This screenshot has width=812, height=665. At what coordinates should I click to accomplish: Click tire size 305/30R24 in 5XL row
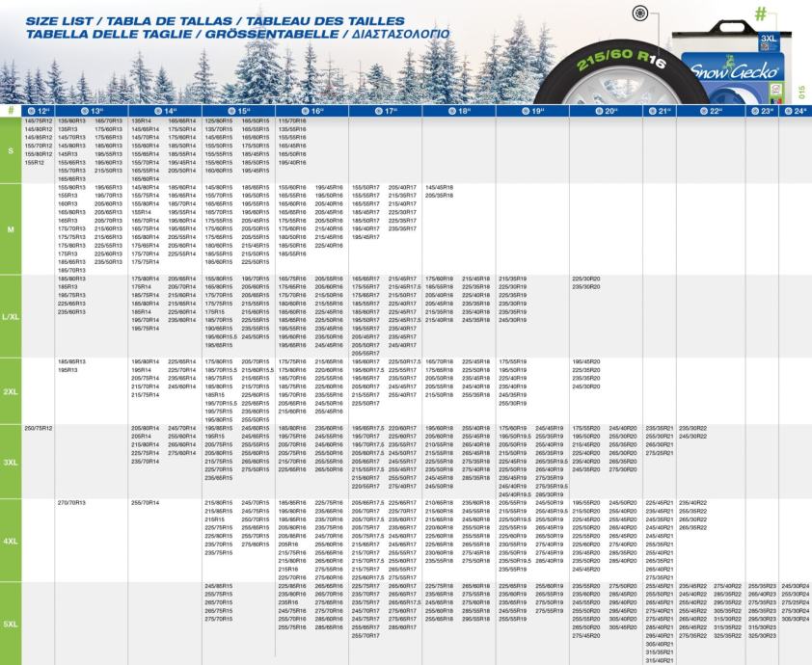[x=796, y=619]
